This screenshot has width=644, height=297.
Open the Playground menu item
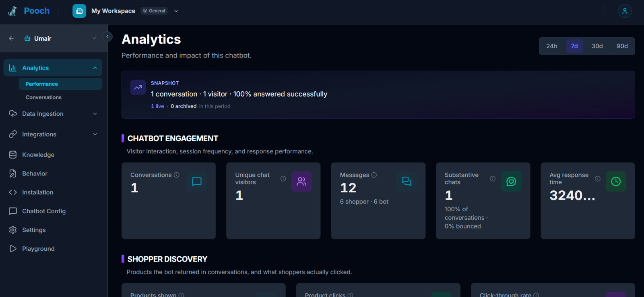point(53,249)
